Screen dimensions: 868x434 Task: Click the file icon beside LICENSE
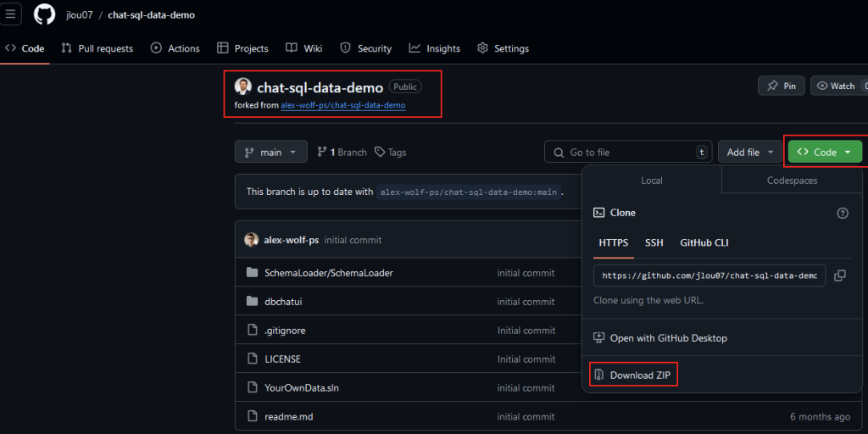tap(253, 359)
